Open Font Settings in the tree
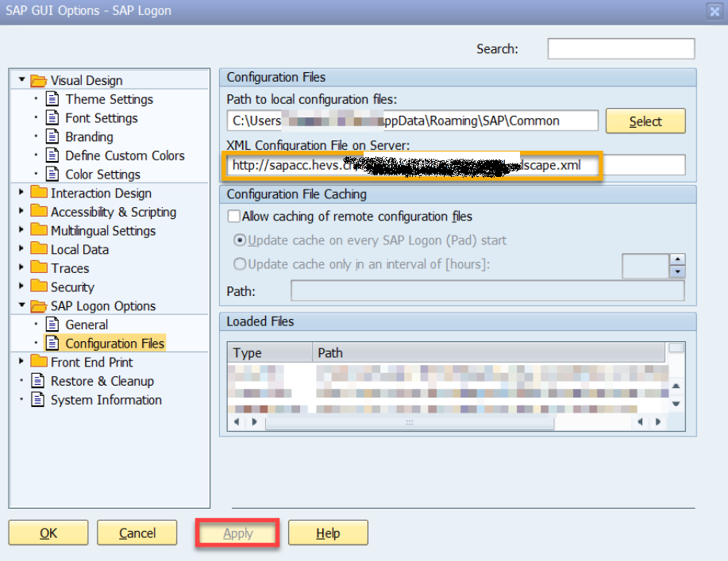The height and width of the screenshot is (561, 728). click(102, 118)
